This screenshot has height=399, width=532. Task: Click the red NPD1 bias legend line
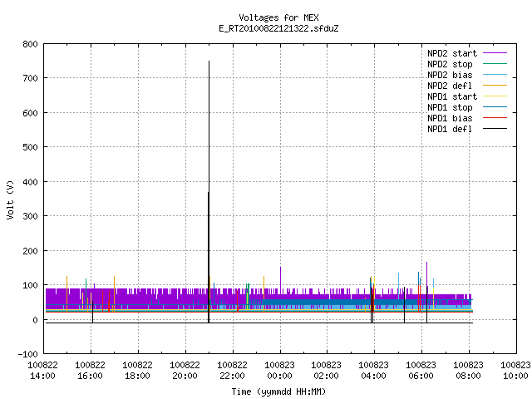pyautogui.click(x=495, y=118)
